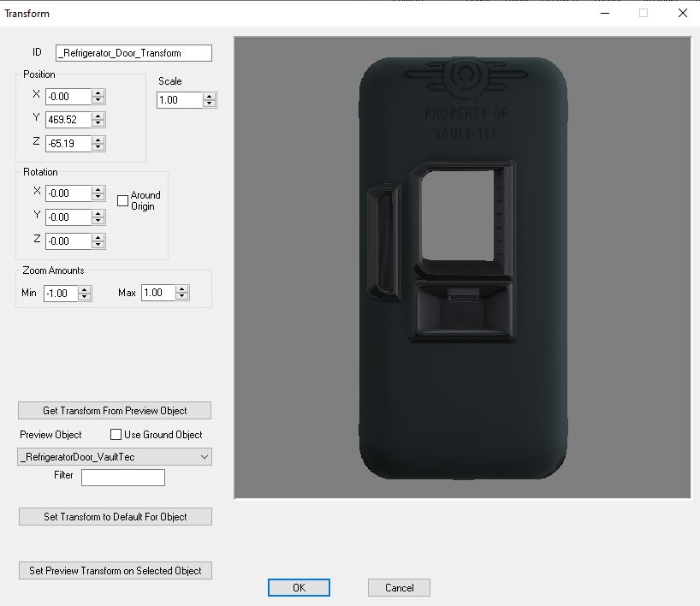Increase Scale with up arrow
This screenshot has width=700, height=606.
coord(210,97)
